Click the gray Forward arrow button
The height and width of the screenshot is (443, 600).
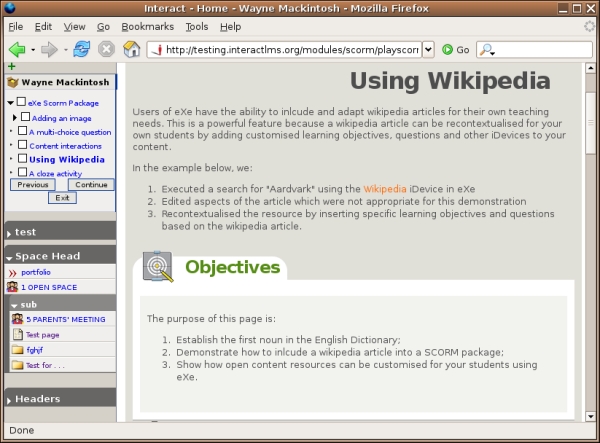tap(49, 50)
